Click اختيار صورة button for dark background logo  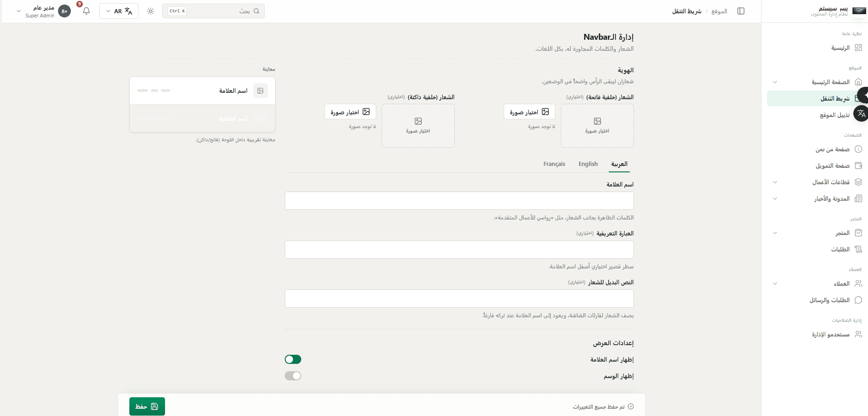pyautogui.click(x=350, y=112)
